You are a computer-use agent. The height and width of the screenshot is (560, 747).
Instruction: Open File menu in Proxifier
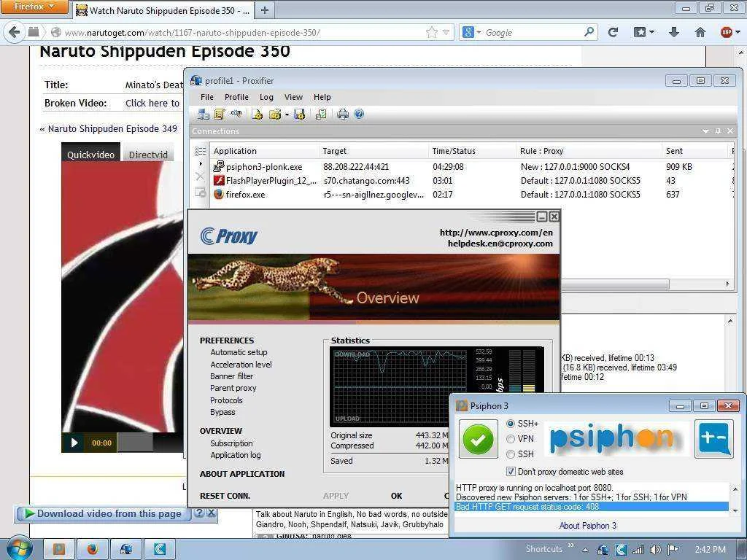[206, 97]
